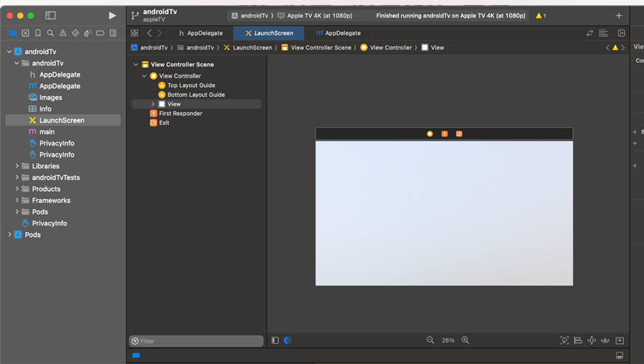644x364 pixels.
Task: Go back in editor history
Action: pos(149,33)
